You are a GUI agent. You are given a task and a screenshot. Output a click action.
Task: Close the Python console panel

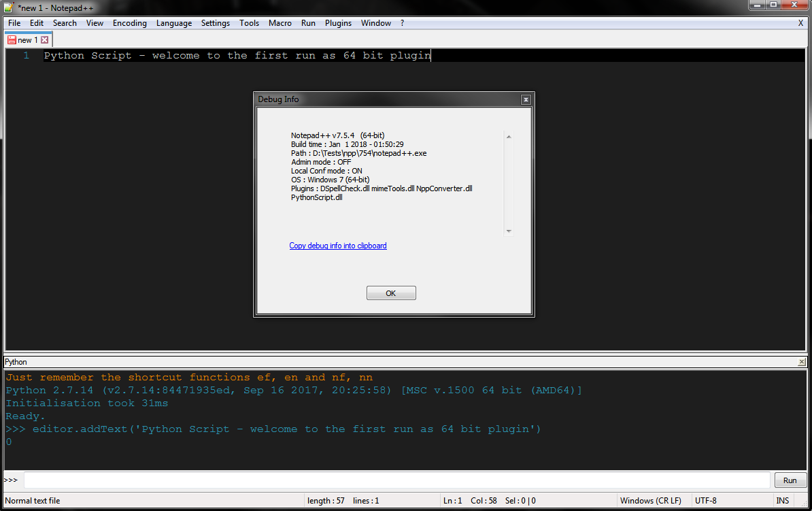coord(802,362)
